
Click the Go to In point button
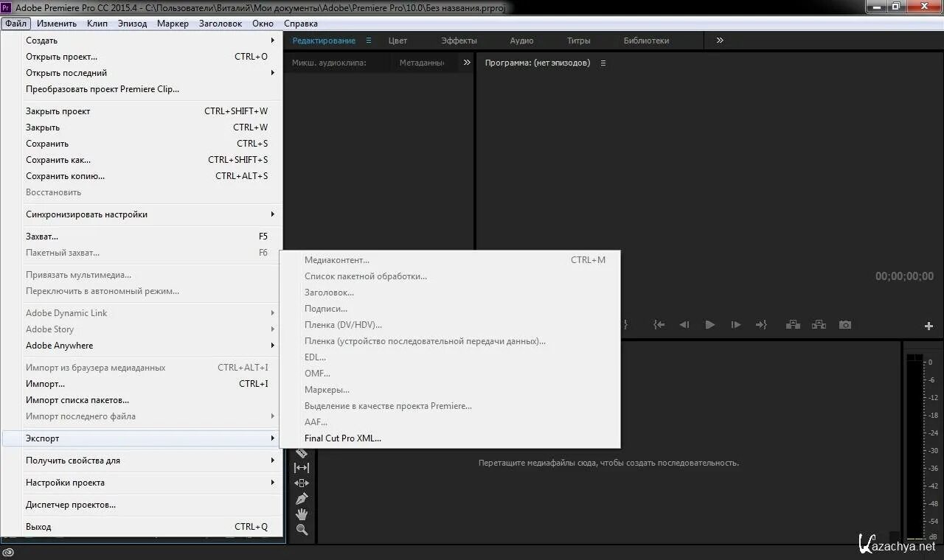pos(659,324)
